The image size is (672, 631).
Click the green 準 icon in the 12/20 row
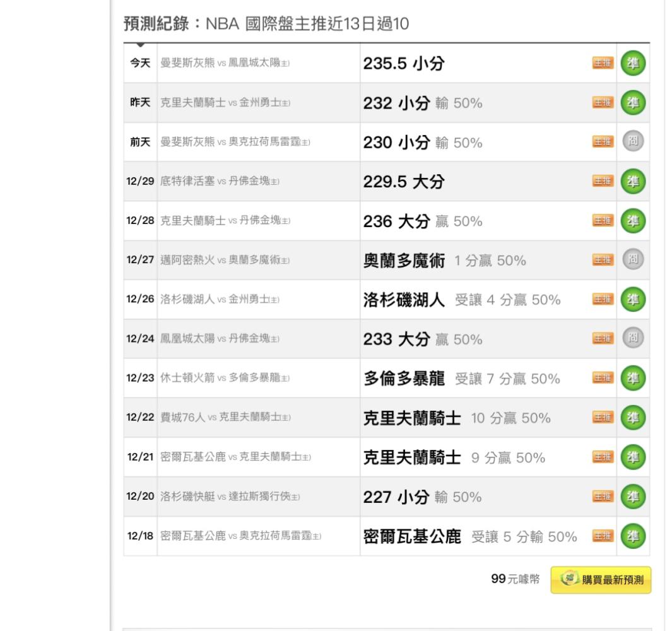point(633,497)
